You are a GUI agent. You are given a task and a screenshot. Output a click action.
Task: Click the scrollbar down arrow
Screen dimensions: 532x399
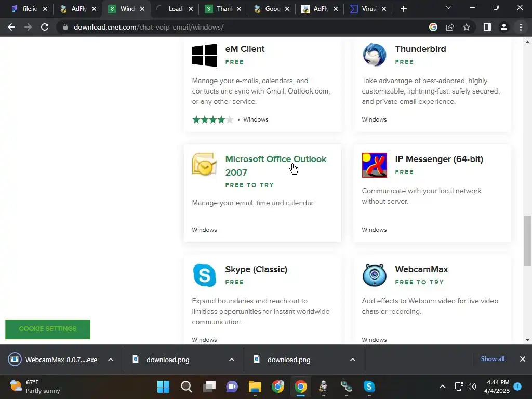(x=527, y=340)
